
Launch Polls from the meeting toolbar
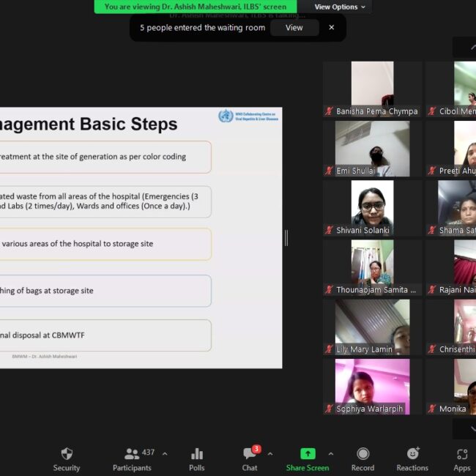[x=196, y=454]
